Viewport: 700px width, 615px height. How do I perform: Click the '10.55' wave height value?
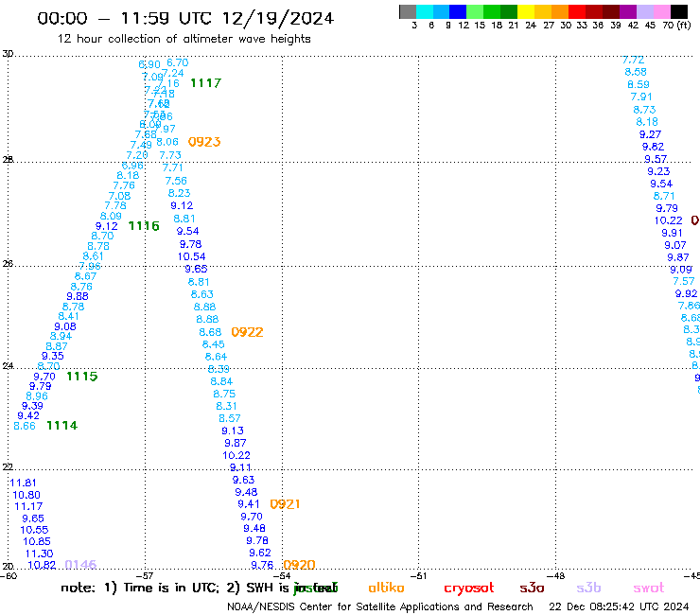pos(34,530)
